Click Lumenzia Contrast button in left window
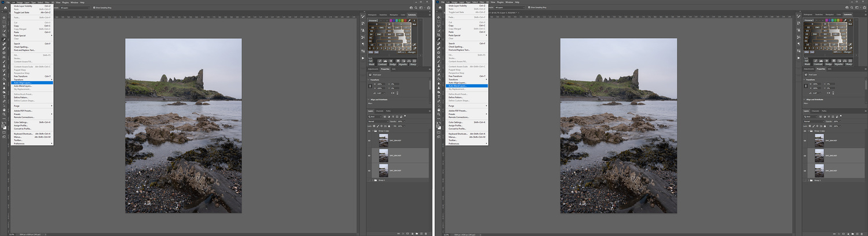The image size is (868, 236). [382, 64]
